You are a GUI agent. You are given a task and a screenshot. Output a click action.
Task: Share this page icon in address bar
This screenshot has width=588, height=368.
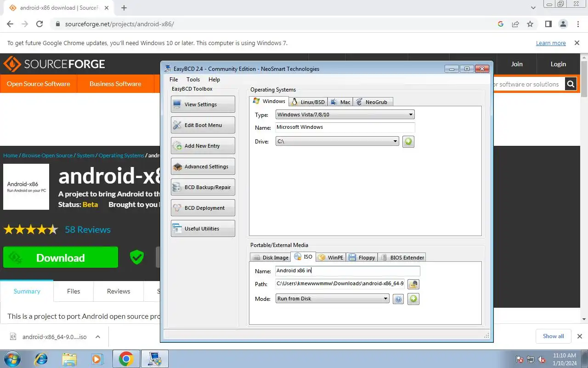(515, 24)
